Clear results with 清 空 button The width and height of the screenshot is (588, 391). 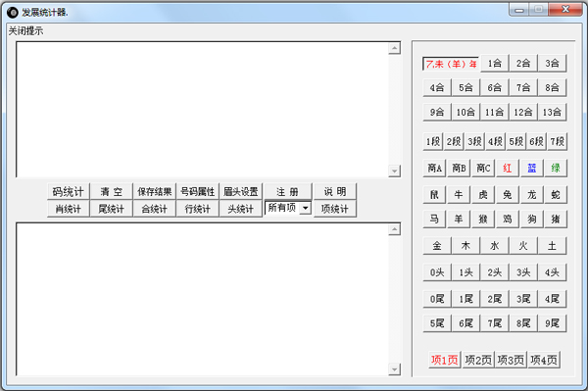pyautogui.click(x=112, y=191)
